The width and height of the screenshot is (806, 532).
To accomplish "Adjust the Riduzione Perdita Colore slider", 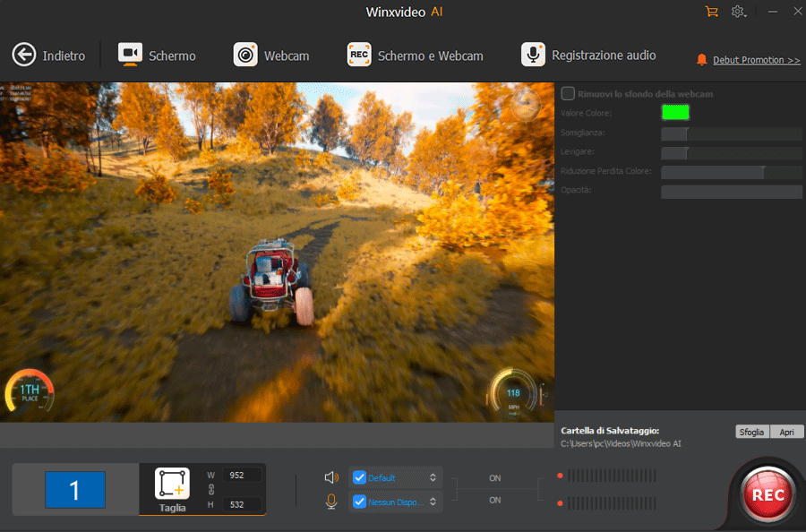I will click(x=732, y=172).
